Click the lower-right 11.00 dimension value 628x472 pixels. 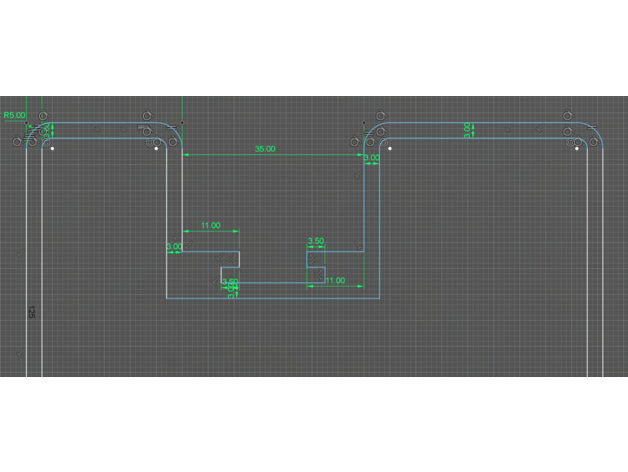334,281
